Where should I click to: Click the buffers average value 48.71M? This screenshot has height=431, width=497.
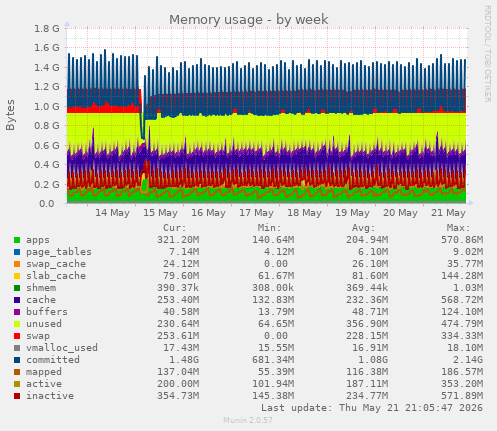pos(370,312)
